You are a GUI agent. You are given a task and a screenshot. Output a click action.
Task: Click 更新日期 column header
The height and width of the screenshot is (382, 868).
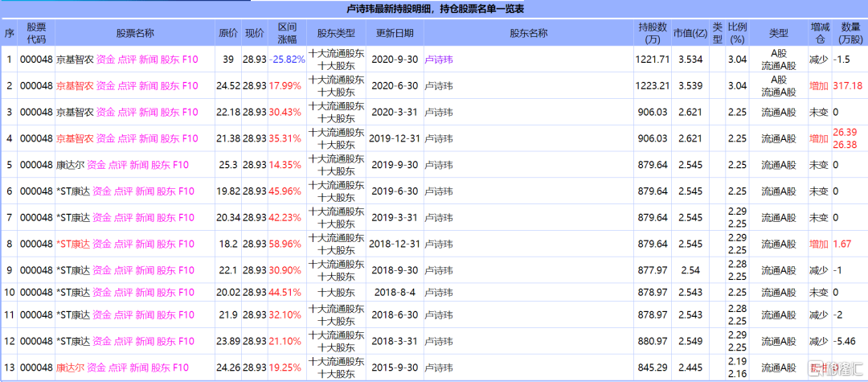(x=394, y=33)
